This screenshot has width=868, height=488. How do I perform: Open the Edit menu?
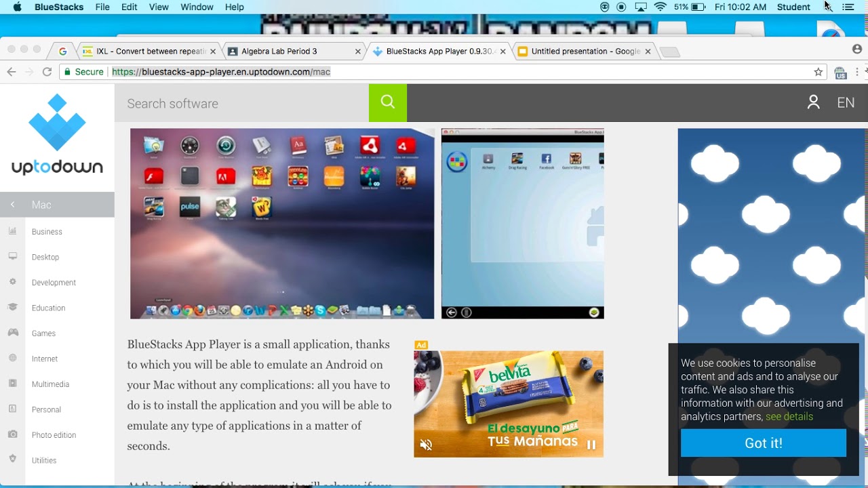pos(130,7)
